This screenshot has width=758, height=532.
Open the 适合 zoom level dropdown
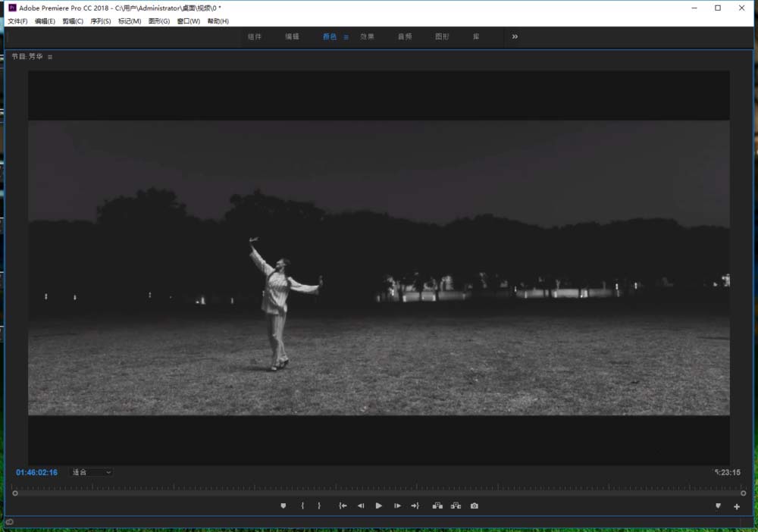coord(91,472)
